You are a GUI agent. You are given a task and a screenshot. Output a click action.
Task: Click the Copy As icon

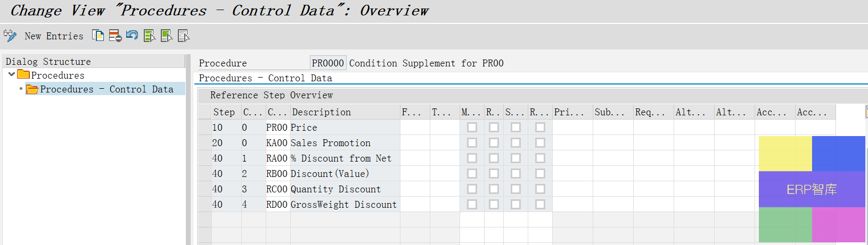[x=98, y=36]
